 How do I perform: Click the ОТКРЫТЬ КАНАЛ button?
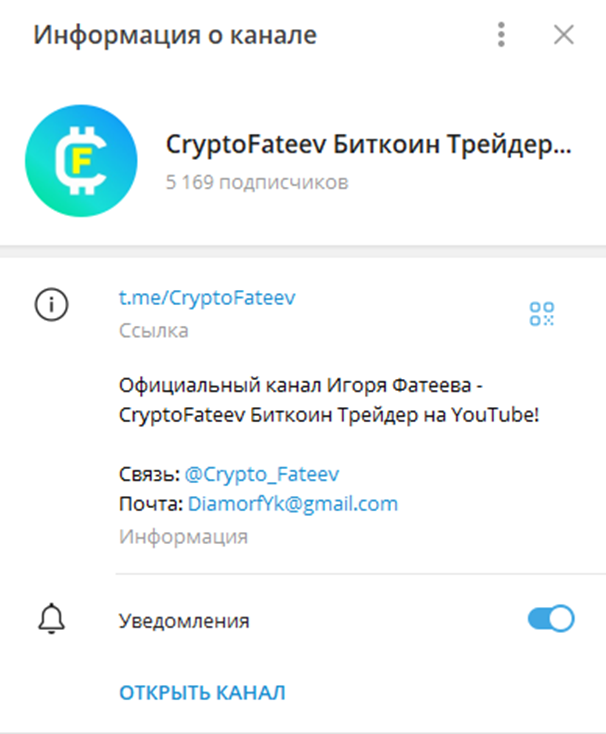point(202,693)
